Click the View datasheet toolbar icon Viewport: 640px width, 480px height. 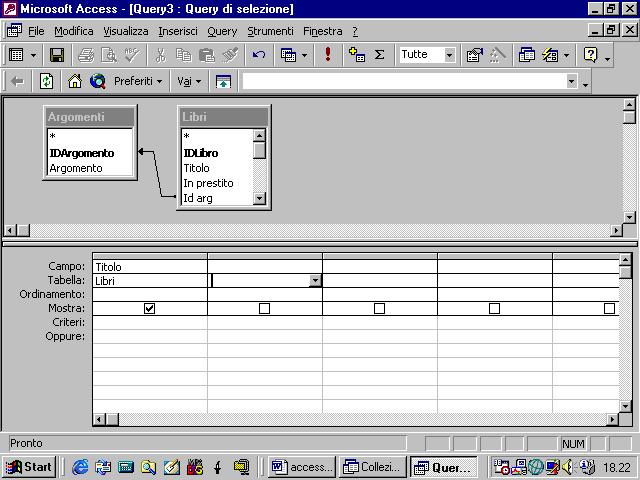click(x=16, y=55)
